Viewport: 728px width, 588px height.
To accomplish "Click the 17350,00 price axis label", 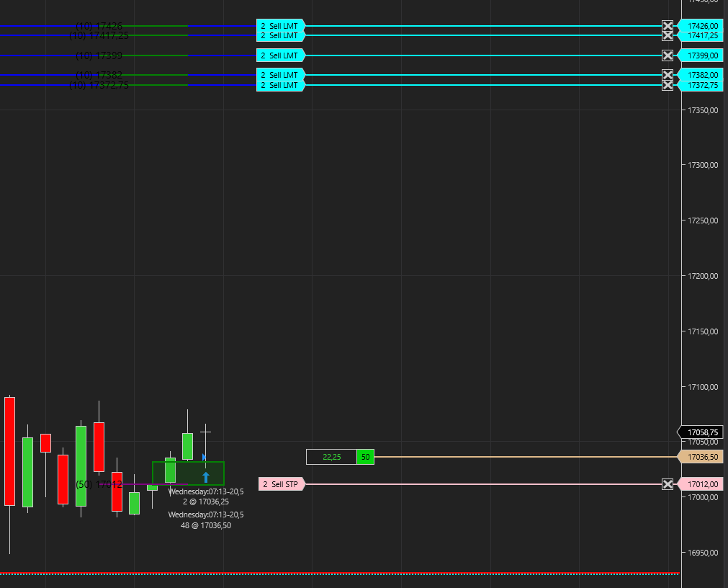I will click(x=703, y=110).
